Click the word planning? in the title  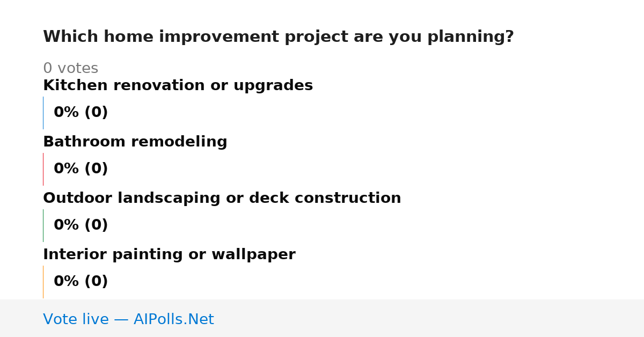pos(471,37)
